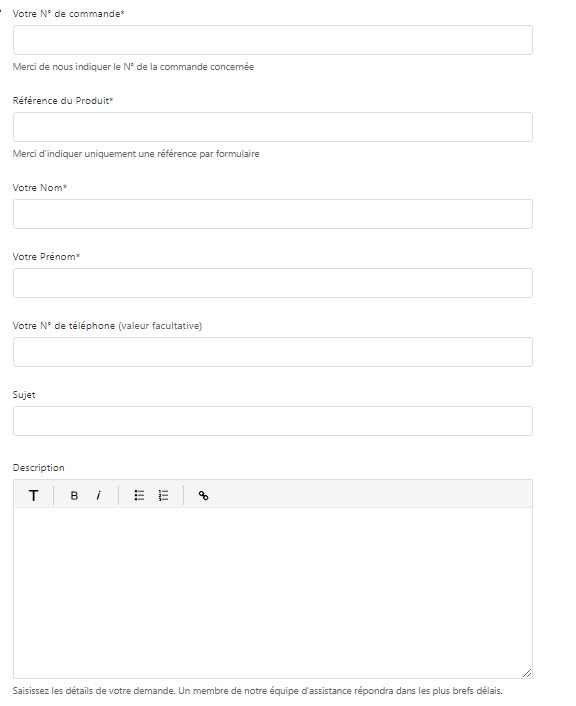Click the "Votre Prénom*" label

(x=46, y=257)
